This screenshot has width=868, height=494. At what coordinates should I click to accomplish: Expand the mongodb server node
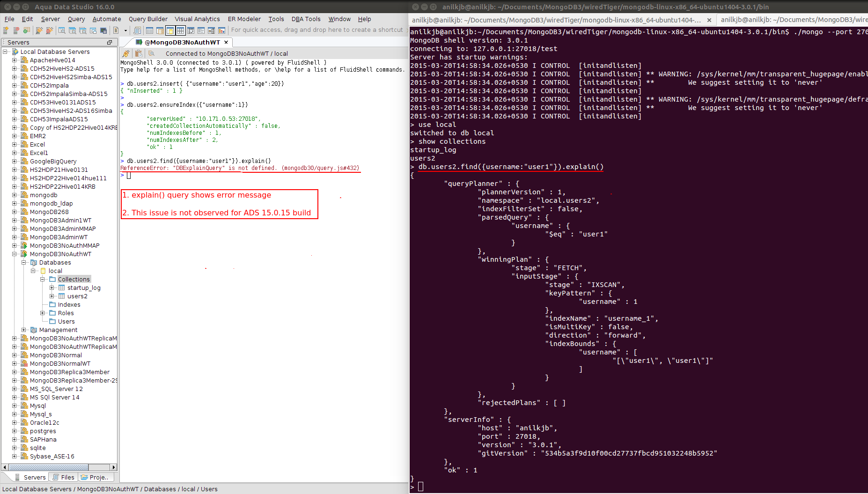[15, 195]
